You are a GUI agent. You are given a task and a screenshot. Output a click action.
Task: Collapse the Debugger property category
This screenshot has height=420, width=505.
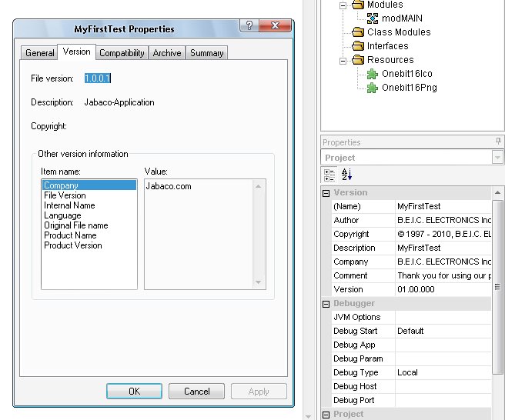pos(326,304)
